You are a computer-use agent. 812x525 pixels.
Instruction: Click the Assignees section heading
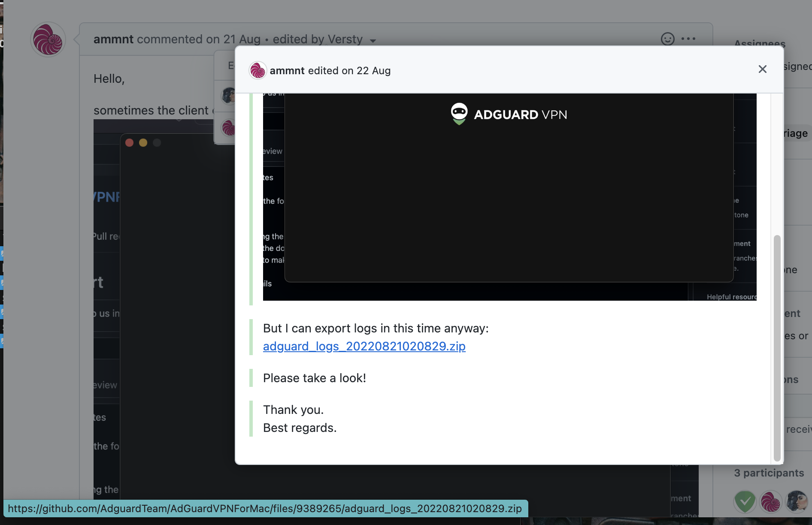(x=760, y=43)
